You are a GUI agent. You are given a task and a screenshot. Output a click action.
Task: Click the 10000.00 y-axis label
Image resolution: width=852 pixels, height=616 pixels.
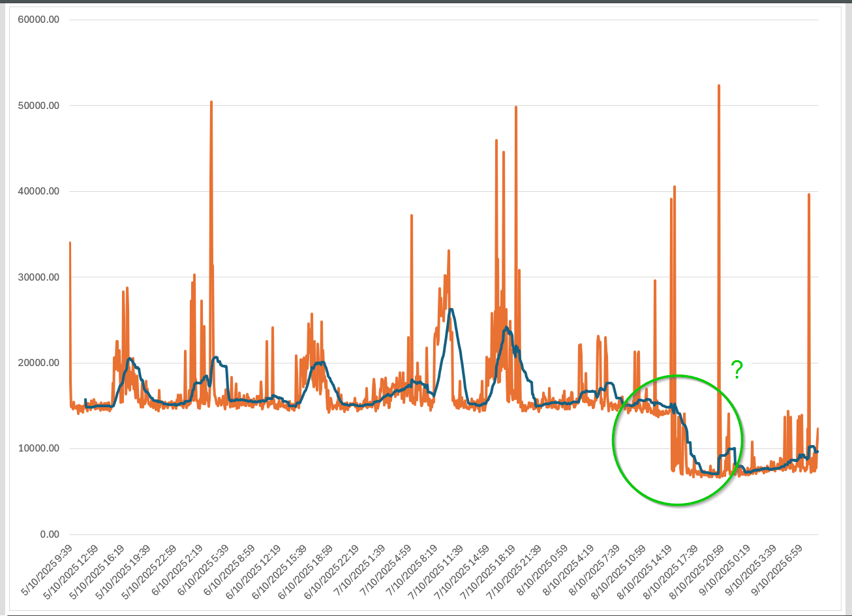pyautogui.click(x=38, y=448)
